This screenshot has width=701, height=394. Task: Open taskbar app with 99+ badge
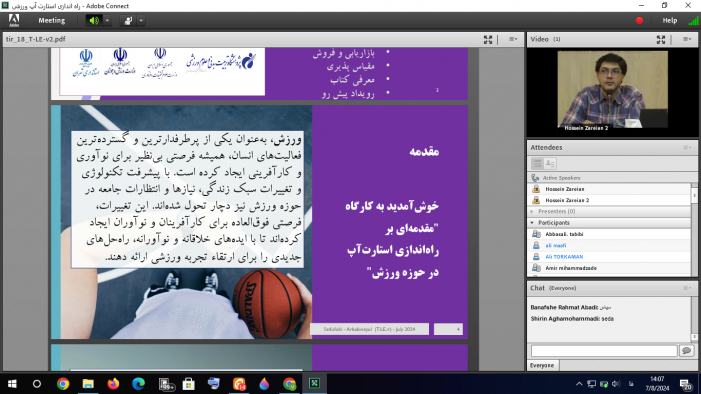click(166, 384)
